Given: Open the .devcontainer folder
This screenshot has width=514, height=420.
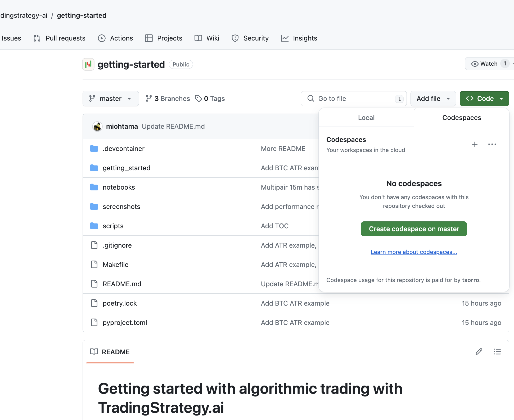Looking at the screenshot, I should [123, 149].
